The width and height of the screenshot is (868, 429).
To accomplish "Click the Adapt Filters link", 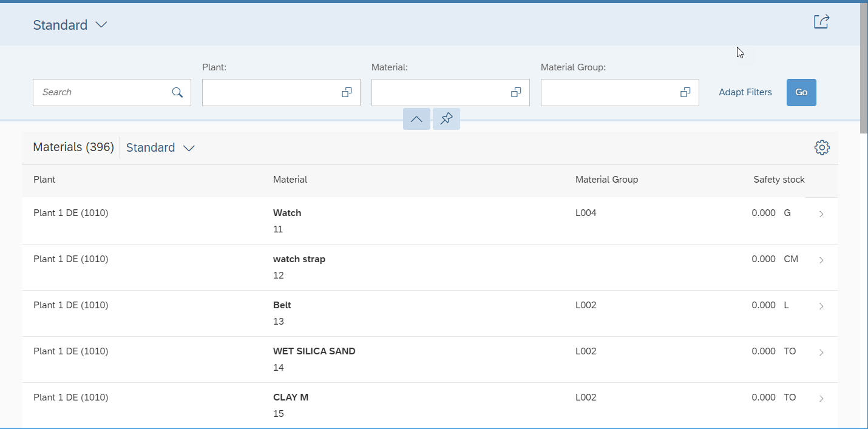I will [x=745, y=92].
